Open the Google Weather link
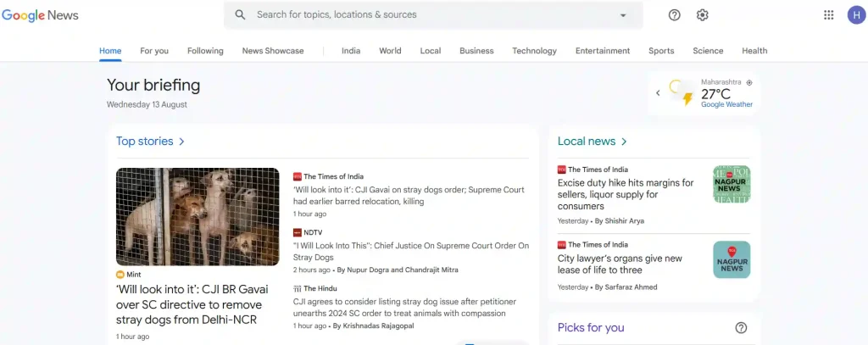This screenshot has height=345, width=868. (x=726, y=104)
